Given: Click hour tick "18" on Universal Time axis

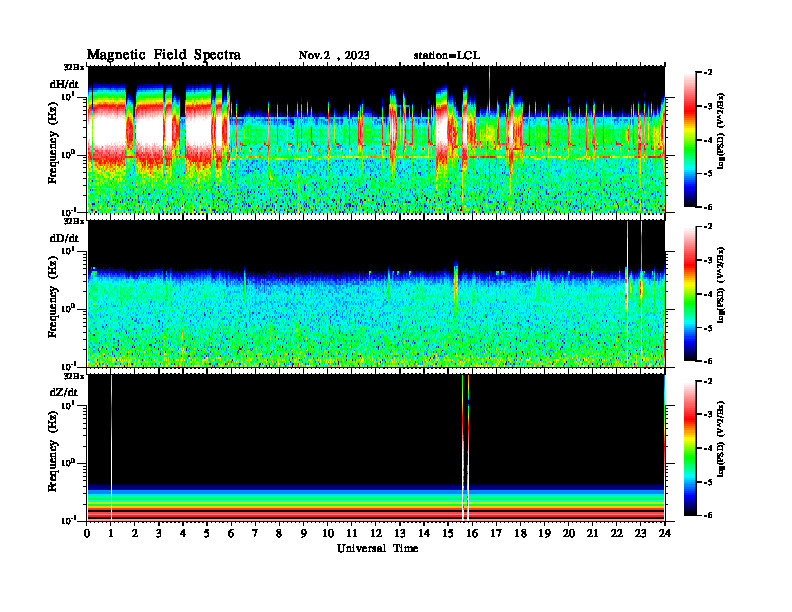Looking at the screenshot, I should (x=520, y=533).
